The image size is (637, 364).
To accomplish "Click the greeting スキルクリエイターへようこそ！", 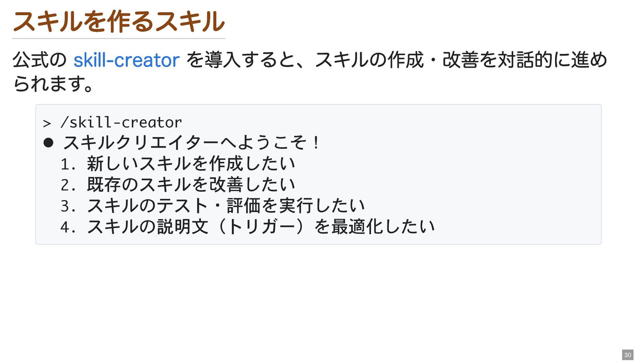I will coord(191,143).
